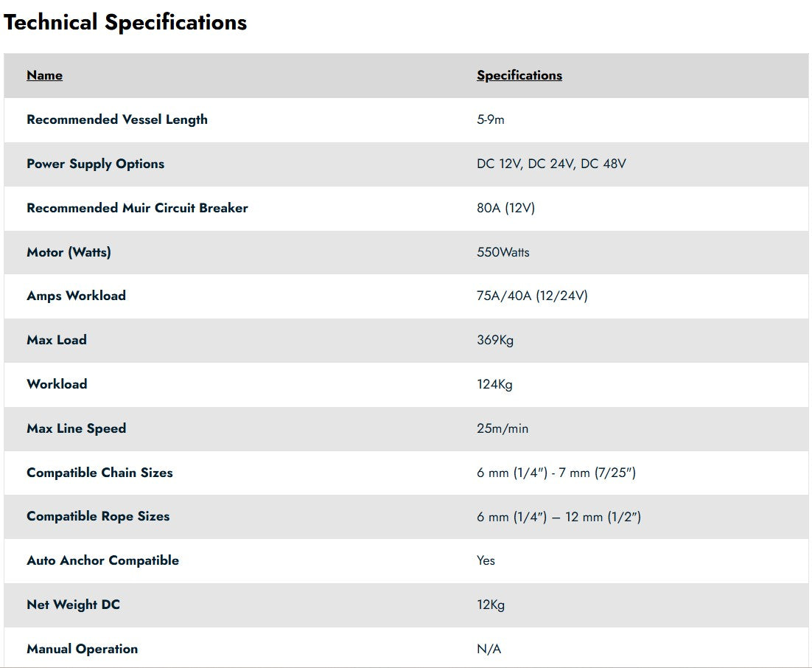The height and width of the screenshot is (668, 812).
Task: Select the Auto Anchor Compatible label
Action: [x=102, y=560]
